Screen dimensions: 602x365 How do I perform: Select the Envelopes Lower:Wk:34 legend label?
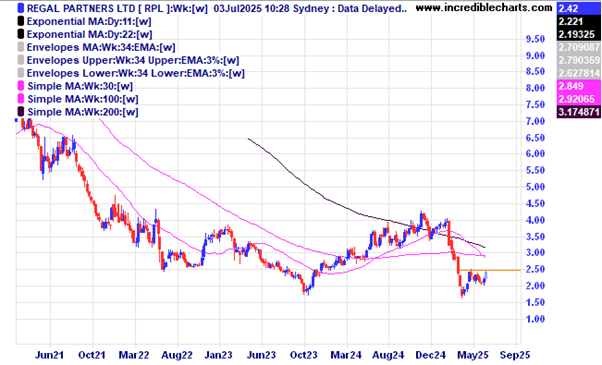click(x=136, y=73)
